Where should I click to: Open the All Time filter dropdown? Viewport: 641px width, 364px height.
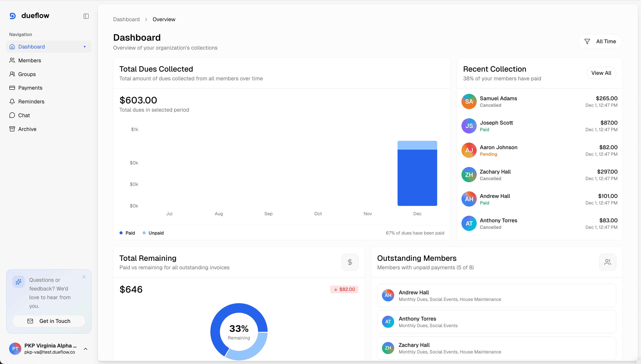[600, 41]
